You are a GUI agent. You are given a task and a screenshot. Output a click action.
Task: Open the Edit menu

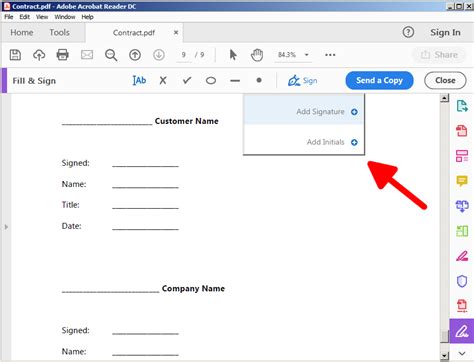tap(25, 17)
